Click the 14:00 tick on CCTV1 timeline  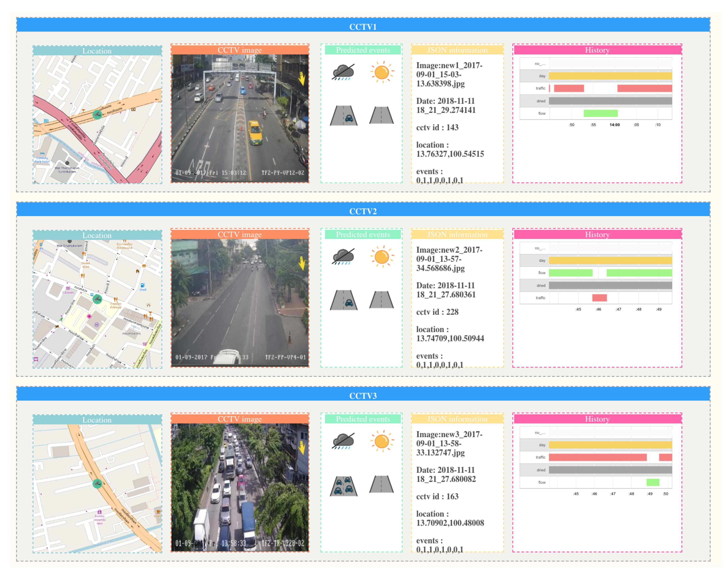pos(615,125)
